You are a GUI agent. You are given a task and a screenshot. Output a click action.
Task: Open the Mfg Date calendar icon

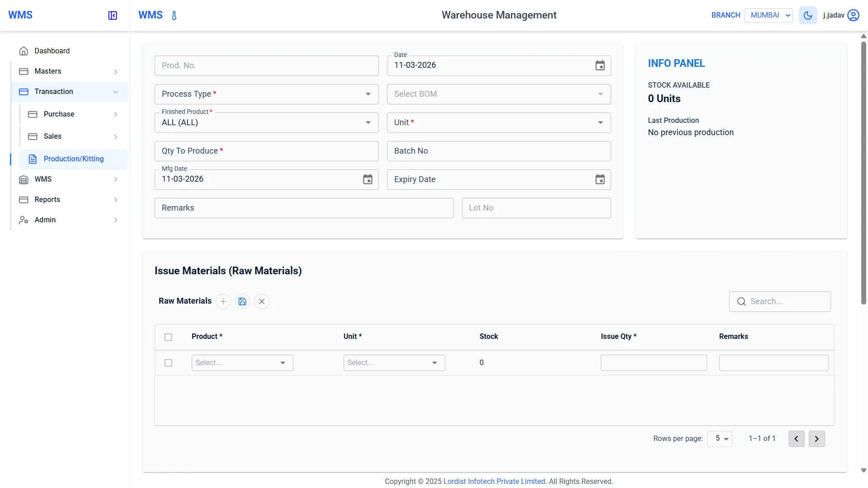(x=368, y=179)
